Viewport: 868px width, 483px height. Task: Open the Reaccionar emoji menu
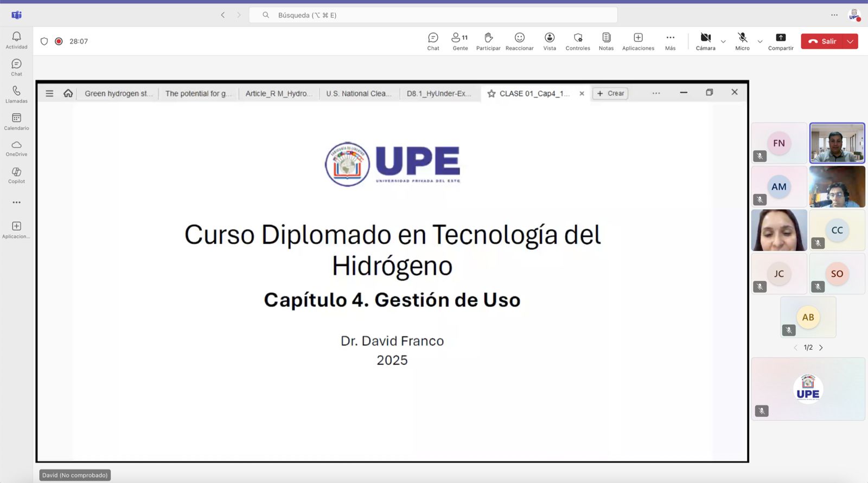(x=519, y=41)
